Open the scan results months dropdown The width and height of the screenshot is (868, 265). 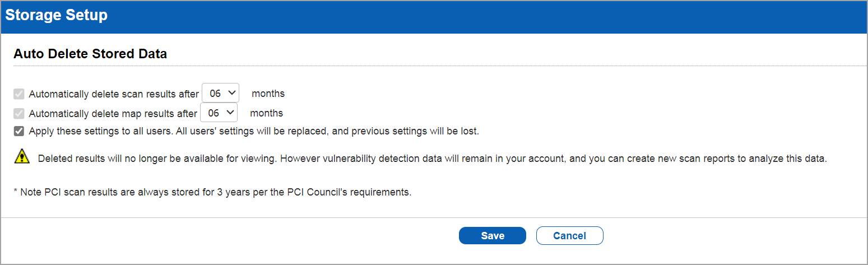pos(220,93)
